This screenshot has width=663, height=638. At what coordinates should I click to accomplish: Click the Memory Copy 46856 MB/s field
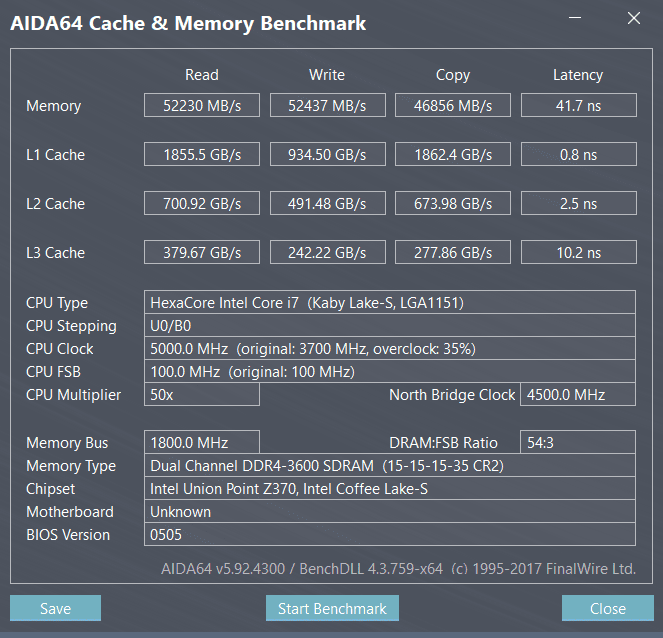click(453, 105)
